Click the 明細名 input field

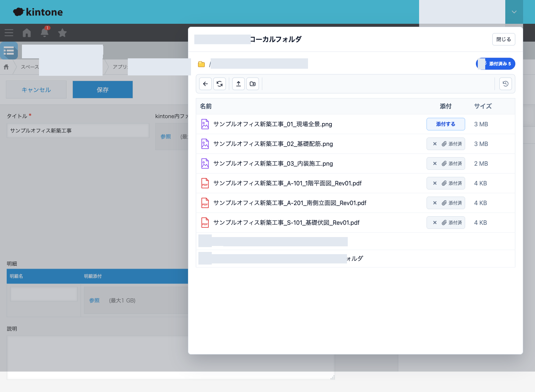pyautogui.click(x=44, y=294)
